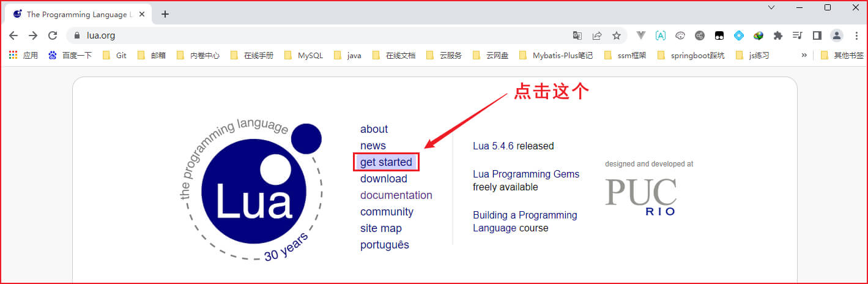Open the Lua Programming Gems link
868x284 pixels.
(526, 174)
